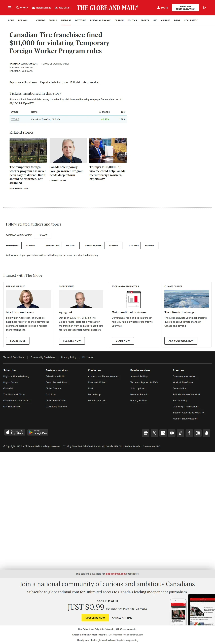This screenshot has width=215, height=644.
Task: Open Technical Support & FAQs link
Action: coord(144,383)
